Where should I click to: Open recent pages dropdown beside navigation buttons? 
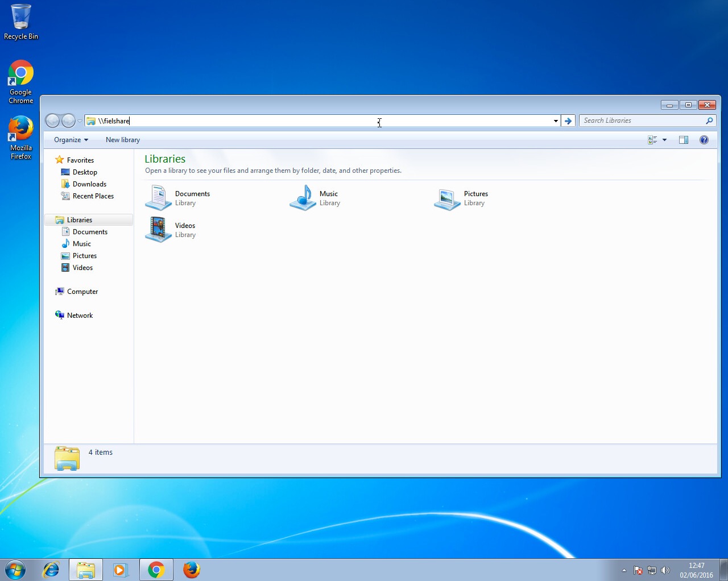80,121
